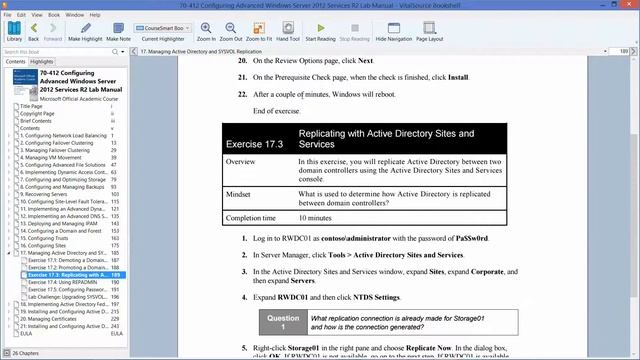Open Lab Challenge Upgrading SYSVOL entry
Screen dimensions: 640x360
pyautogui.click(x=68, y=297)
